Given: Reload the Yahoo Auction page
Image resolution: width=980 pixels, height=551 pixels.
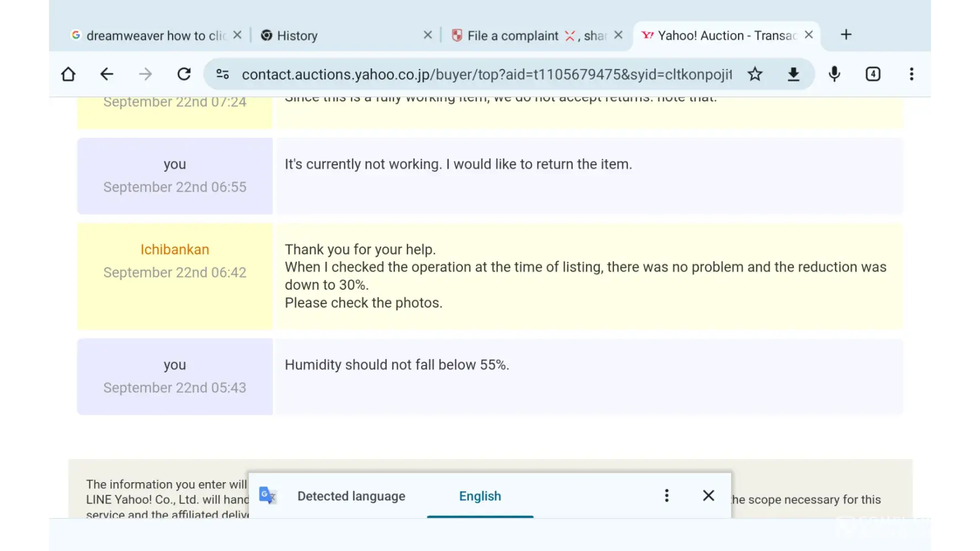Looking at the screenshot, I should pyautogui.click(x=184, y=74).
